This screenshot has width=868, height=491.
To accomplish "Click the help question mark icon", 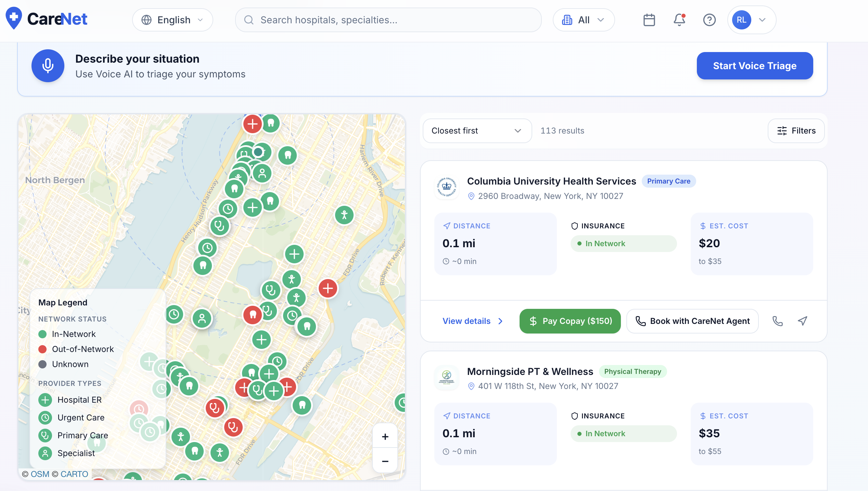I will [x=709, y=20].
